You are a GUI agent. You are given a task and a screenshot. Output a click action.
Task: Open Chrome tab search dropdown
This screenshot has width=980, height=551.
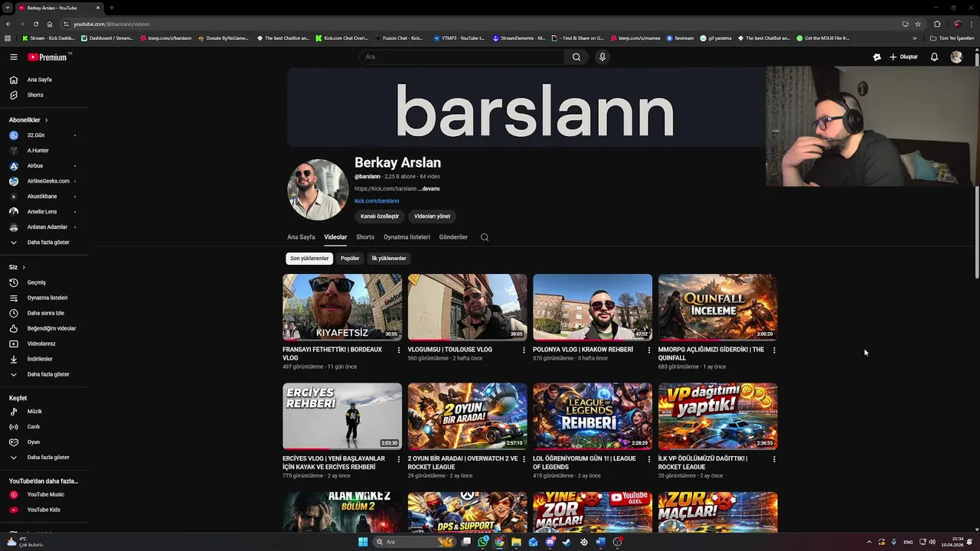(x=7, y=8)
